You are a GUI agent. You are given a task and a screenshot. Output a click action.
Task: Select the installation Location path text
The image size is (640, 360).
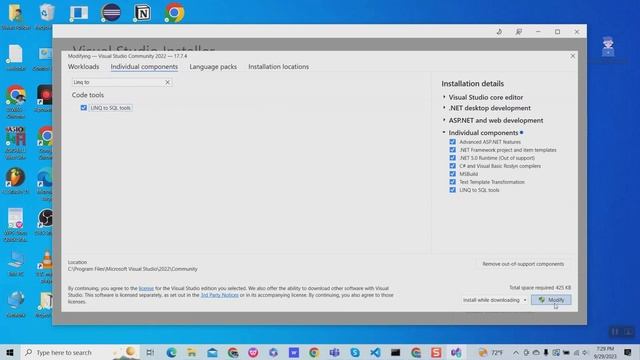[x=133, y=269]
